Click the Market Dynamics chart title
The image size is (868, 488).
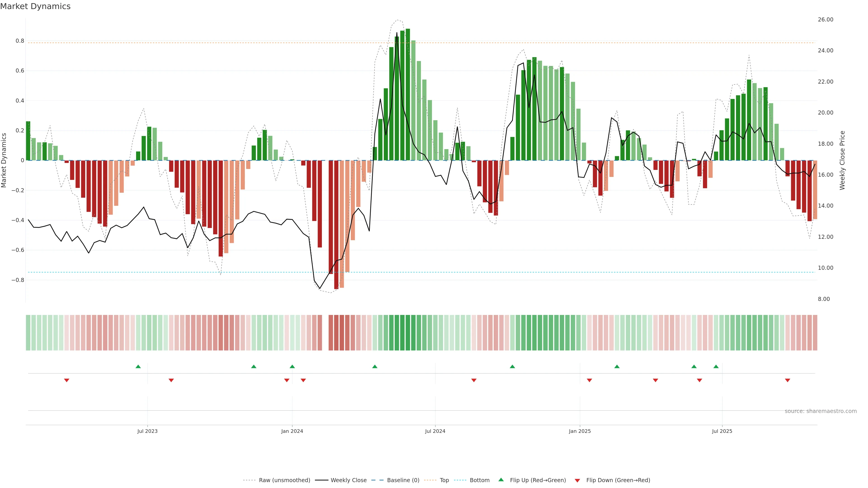(x=35, y=6)
